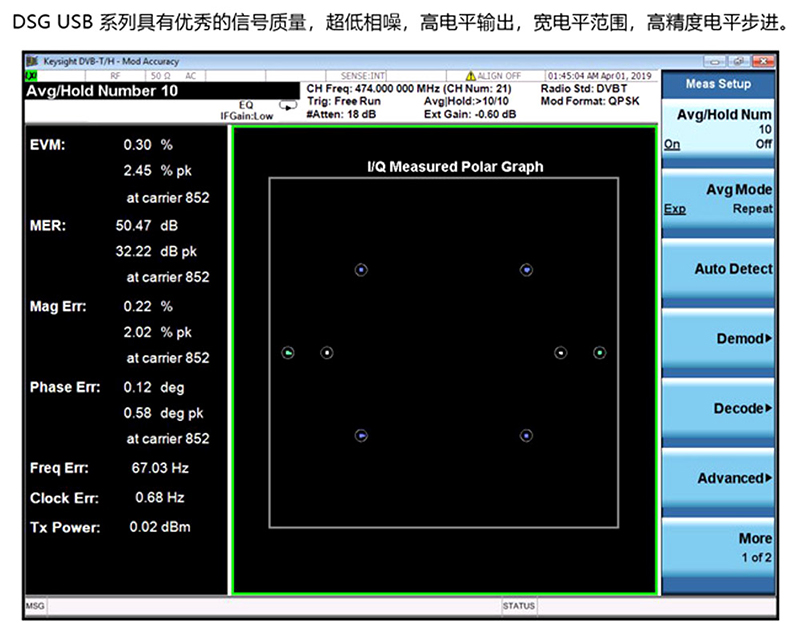This screenshot has width=800, height=634.
Task: Close the Keysight Mod Accuracy window
Action: point(764,62)
